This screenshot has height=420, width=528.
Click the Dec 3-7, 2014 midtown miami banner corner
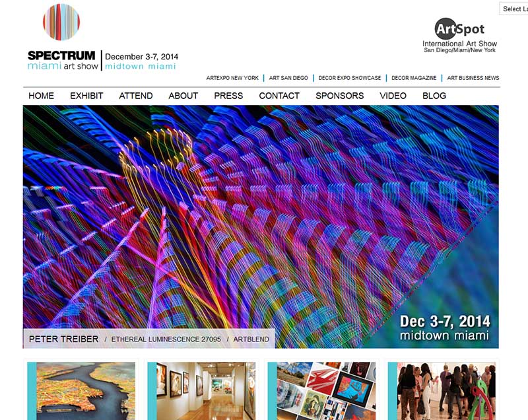[x=444, y=328]
